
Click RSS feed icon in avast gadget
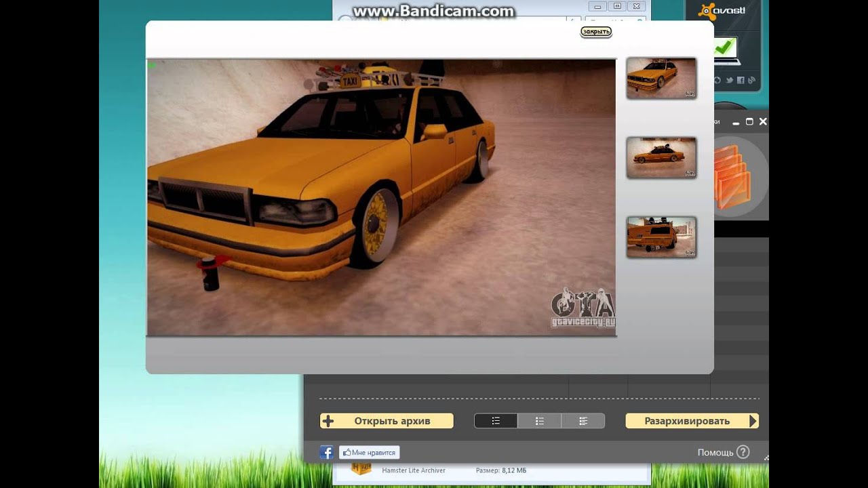pos(752,80)
